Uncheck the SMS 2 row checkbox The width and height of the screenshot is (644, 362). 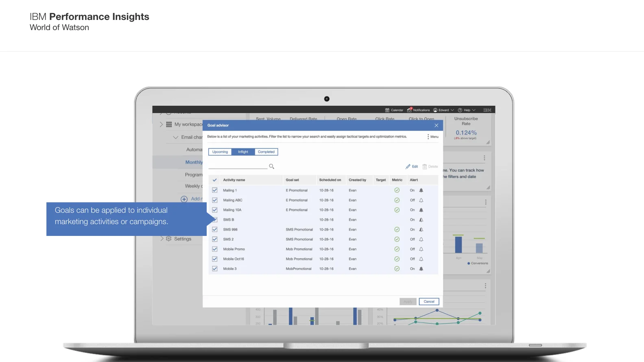click(215, 239)
